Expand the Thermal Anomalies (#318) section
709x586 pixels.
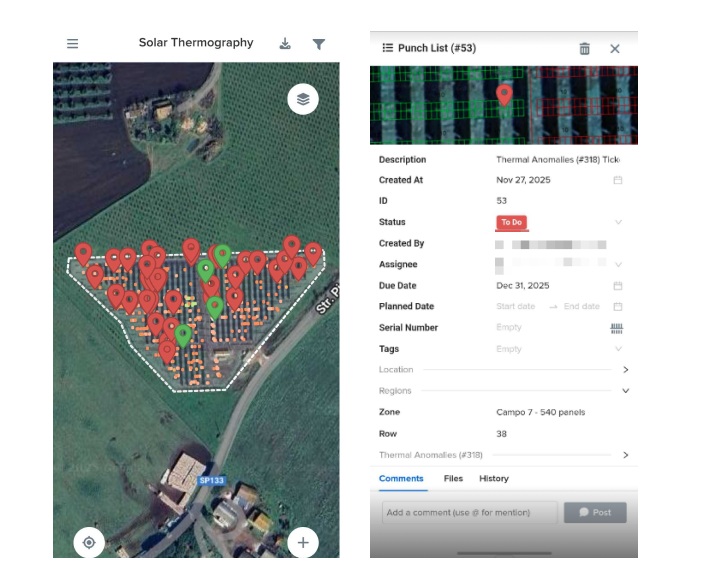point(625,455)
